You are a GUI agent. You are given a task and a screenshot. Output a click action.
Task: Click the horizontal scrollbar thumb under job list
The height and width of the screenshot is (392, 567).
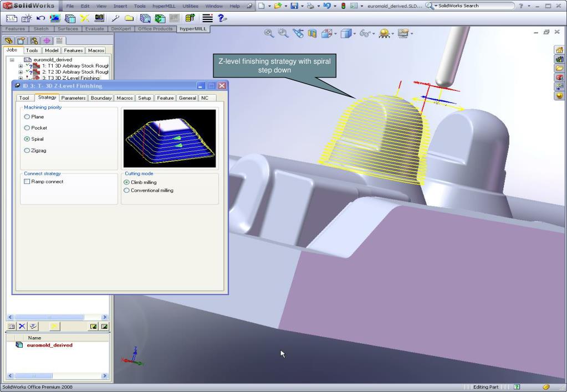(49, 317)
